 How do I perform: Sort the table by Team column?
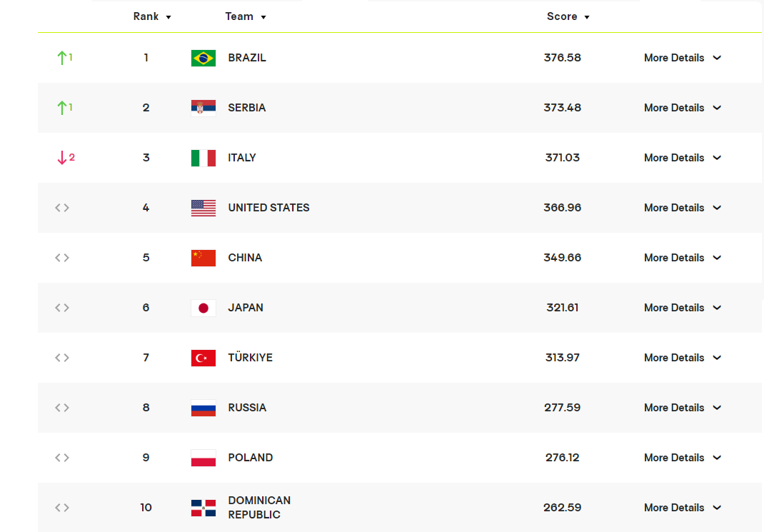click(x=245, y=16)
